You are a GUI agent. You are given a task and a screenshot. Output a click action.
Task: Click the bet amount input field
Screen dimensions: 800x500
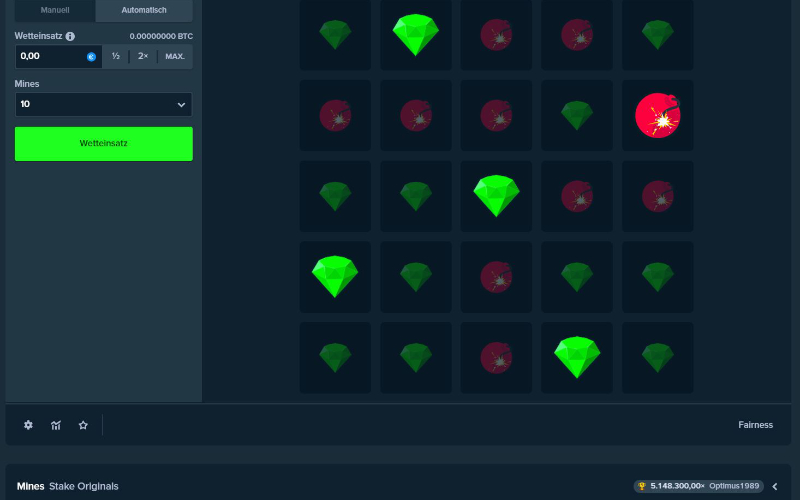coord(50,57)
